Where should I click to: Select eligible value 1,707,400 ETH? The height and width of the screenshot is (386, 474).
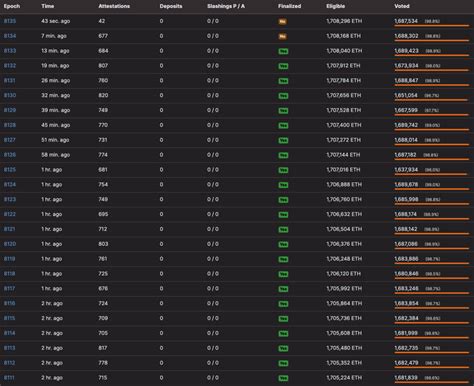(x=344, y=125)
